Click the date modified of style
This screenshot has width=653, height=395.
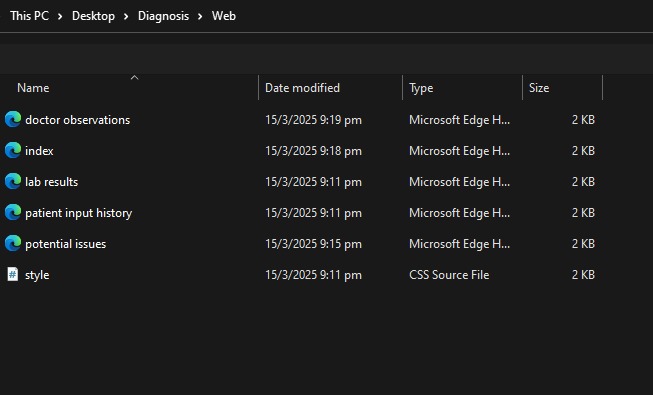(314, 275)
